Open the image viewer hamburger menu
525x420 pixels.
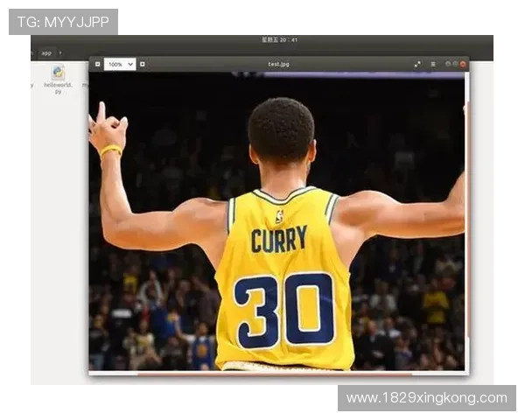(432, 64)
